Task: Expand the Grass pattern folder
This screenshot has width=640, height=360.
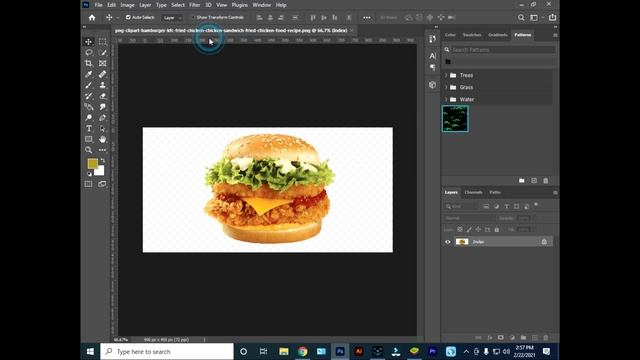Action: click(446, 87)
